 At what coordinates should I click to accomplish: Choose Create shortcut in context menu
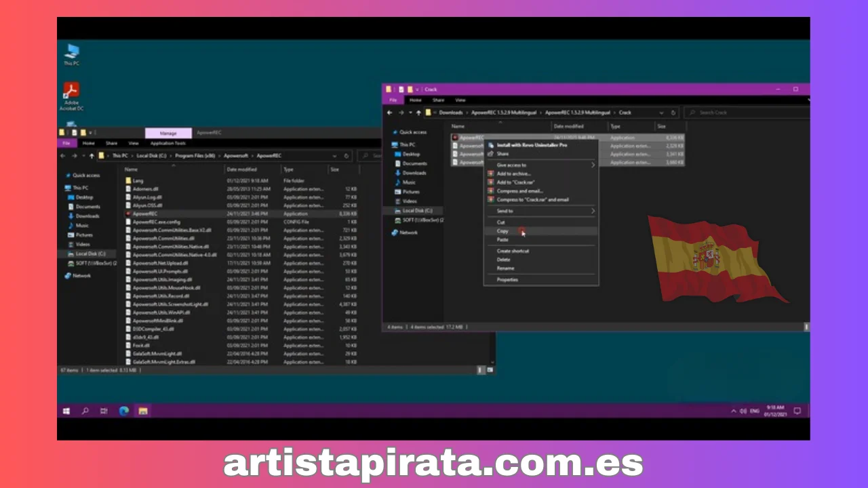(541, 251)
